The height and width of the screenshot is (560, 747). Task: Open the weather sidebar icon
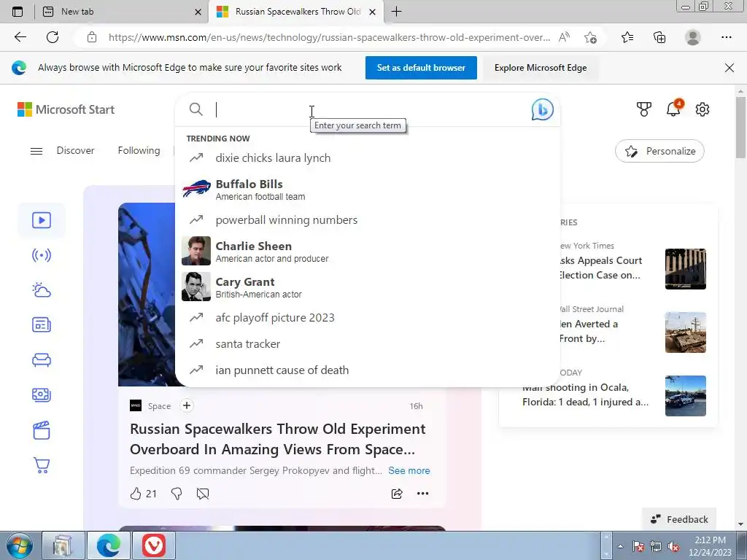(x=42, y=290)
